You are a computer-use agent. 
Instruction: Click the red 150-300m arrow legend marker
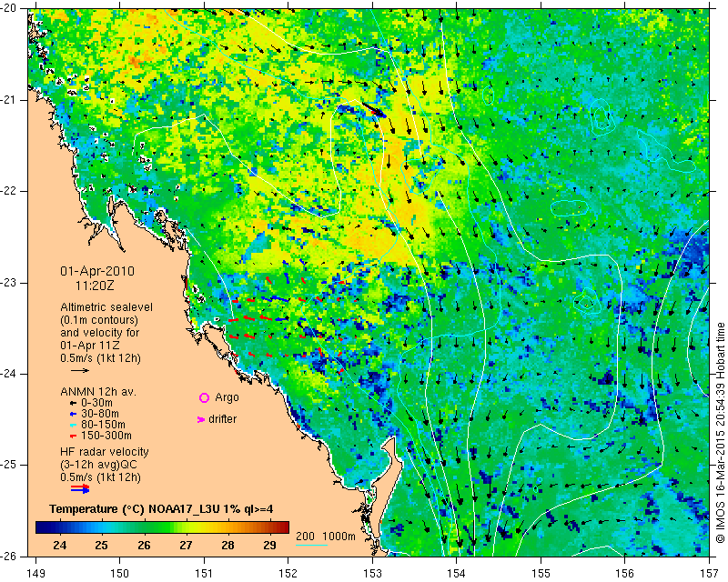73,436
